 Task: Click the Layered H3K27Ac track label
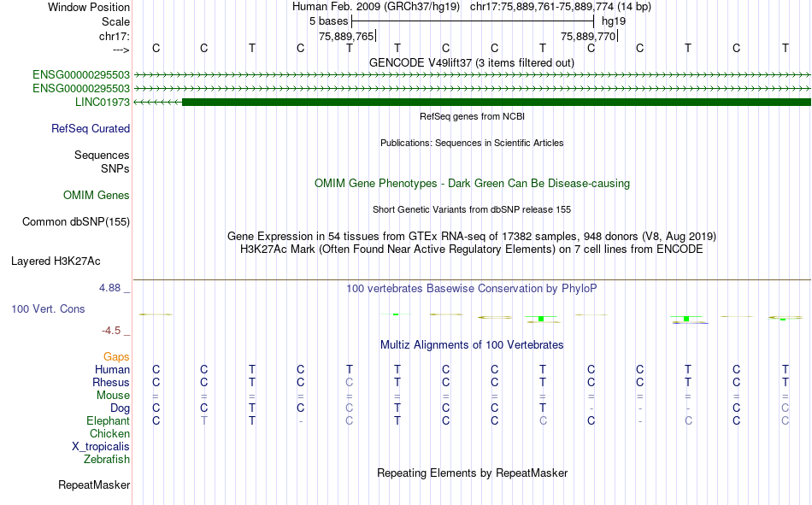point(56,261)
